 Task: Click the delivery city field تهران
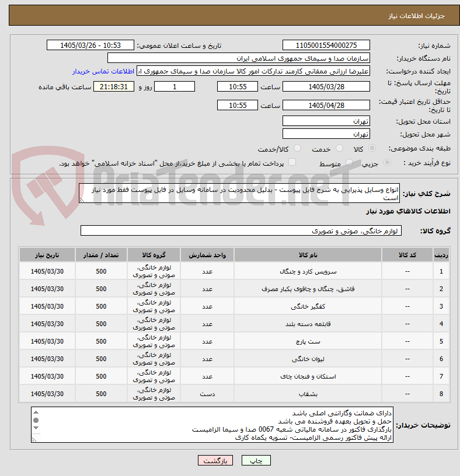pos(326,134)
